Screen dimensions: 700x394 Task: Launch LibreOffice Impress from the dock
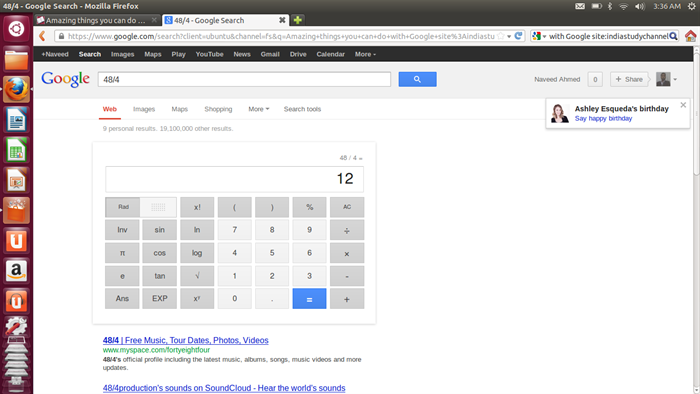coord(17,180)
